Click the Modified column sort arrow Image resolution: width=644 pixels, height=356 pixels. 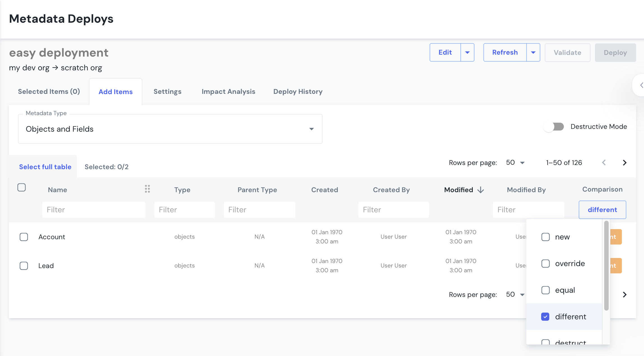point(480,190)
